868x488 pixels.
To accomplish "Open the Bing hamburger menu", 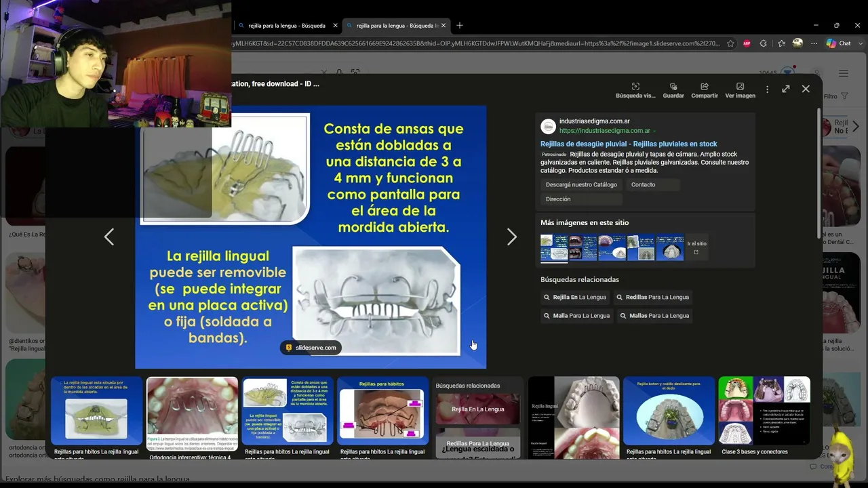I will click(x=844, y=73).
